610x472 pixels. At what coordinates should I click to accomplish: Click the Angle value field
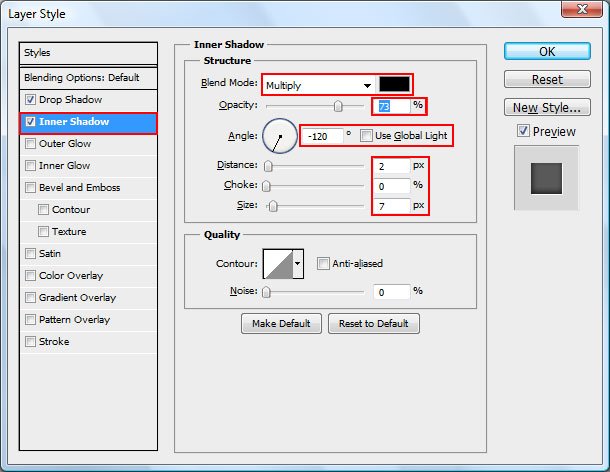323,136
